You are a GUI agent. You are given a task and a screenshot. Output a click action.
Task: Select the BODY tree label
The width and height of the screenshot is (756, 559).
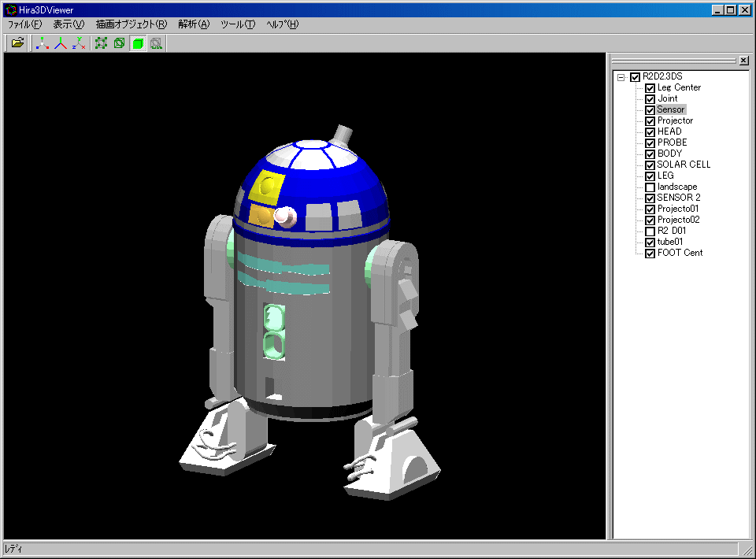(669, 154)
